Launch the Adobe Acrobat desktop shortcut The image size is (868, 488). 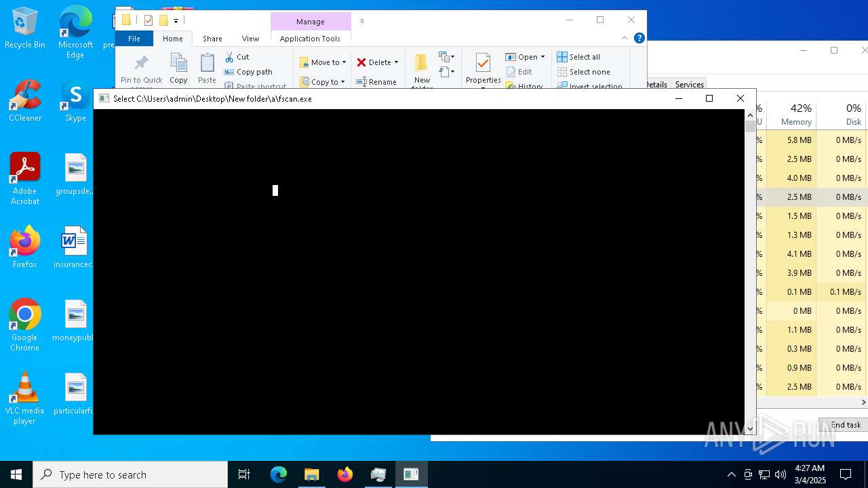tap(25, 178)
